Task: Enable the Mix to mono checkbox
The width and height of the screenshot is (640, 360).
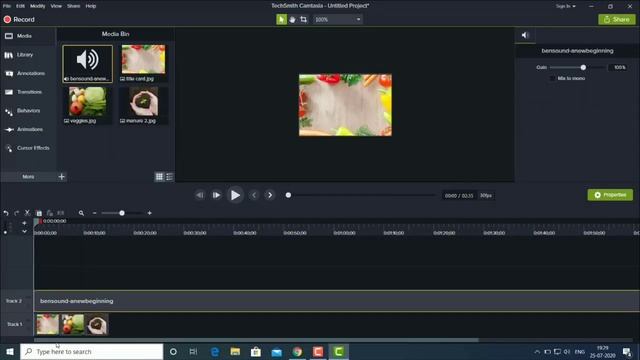Action: click(x=552, y=78)
